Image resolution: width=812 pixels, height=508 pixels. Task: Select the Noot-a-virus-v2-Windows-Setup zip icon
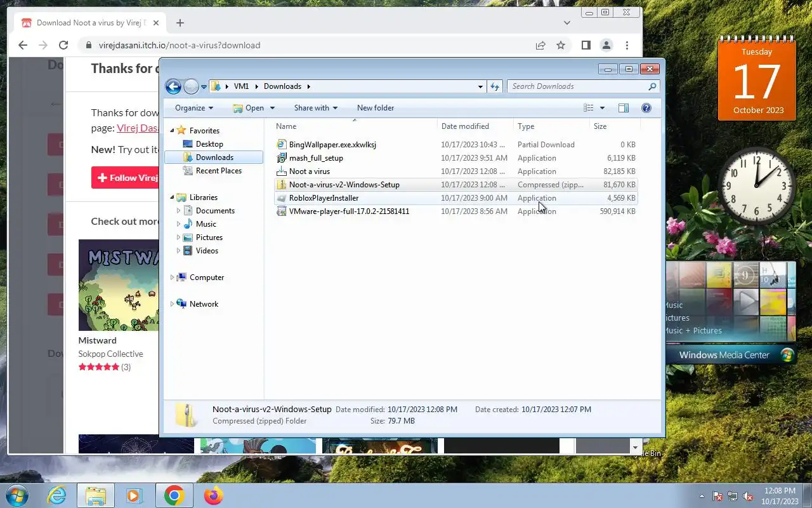[x=282, y=185]
